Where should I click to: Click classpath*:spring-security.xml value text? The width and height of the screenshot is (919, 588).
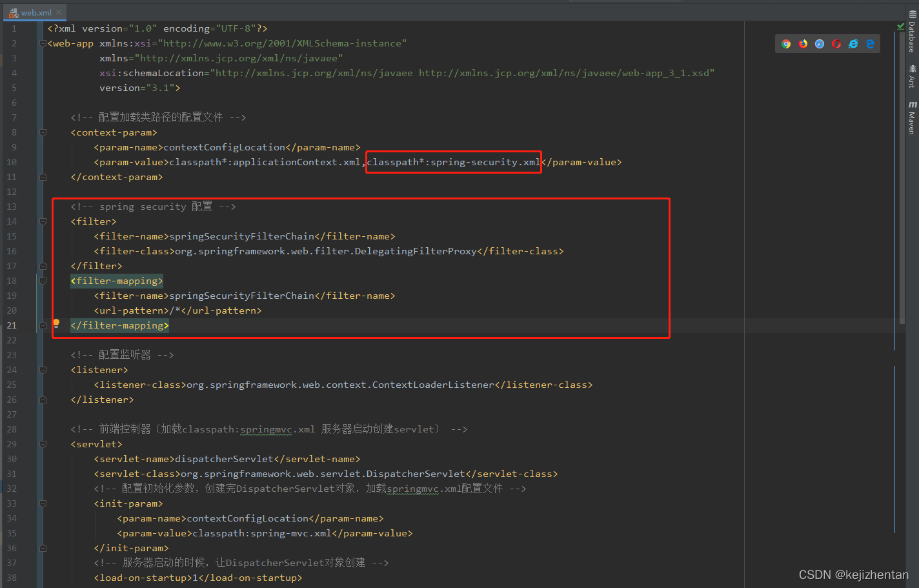tap(454, 162)
